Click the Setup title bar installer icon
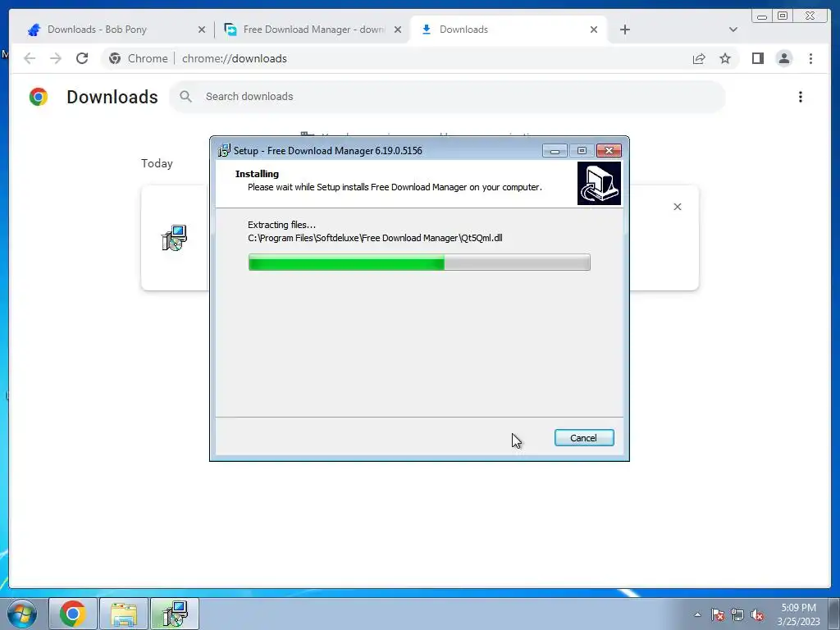The image size is (840, 630). pyautogui.click(x=224, y=151)
